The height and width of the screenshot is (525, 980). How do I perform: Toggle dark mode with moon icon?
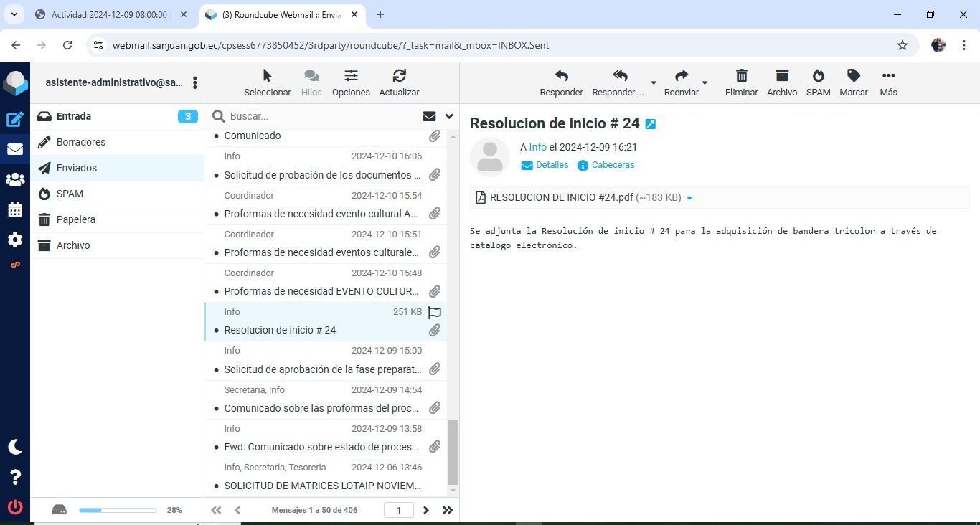click(x=15, y=447)
